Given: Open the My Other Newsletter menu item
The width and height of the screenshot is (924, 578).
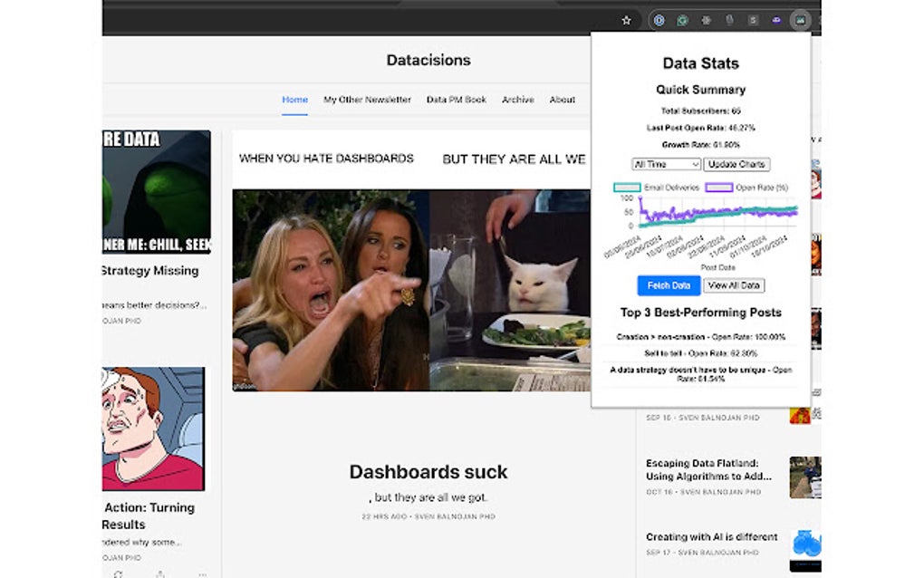Looking at the screenshot, I should (x=366, y=100).
